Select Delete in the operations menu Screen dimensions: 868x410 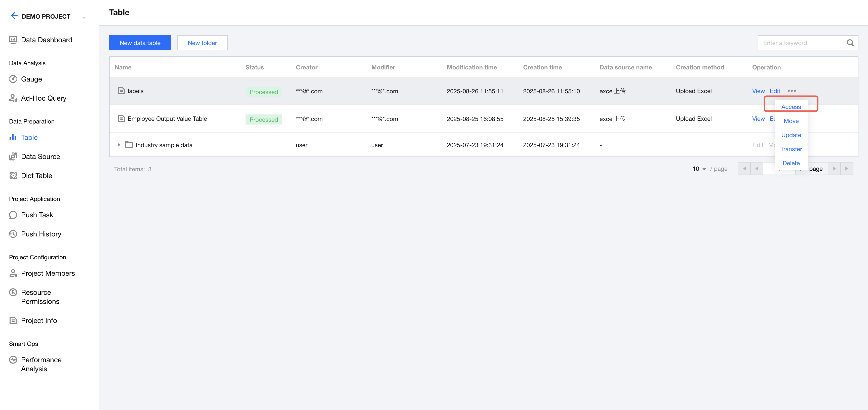pos(791,163)
